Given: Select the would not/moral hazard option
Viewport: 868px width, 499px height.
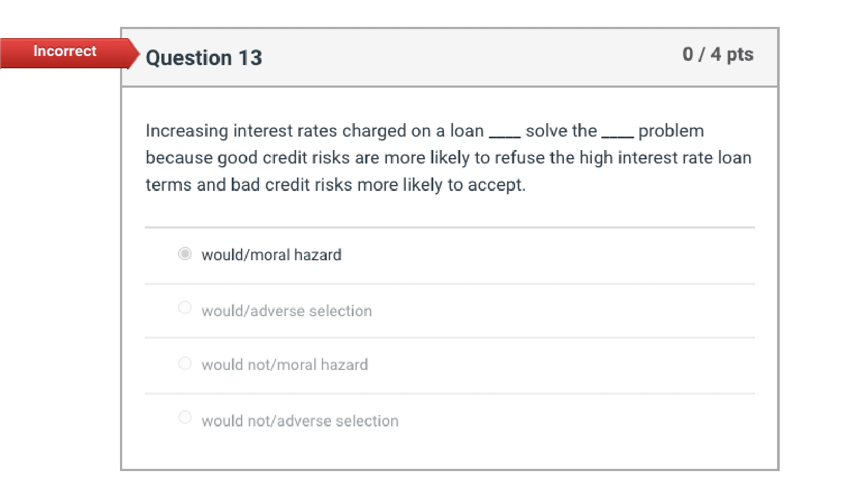Looking at the screenshot, I should point(185,363).
